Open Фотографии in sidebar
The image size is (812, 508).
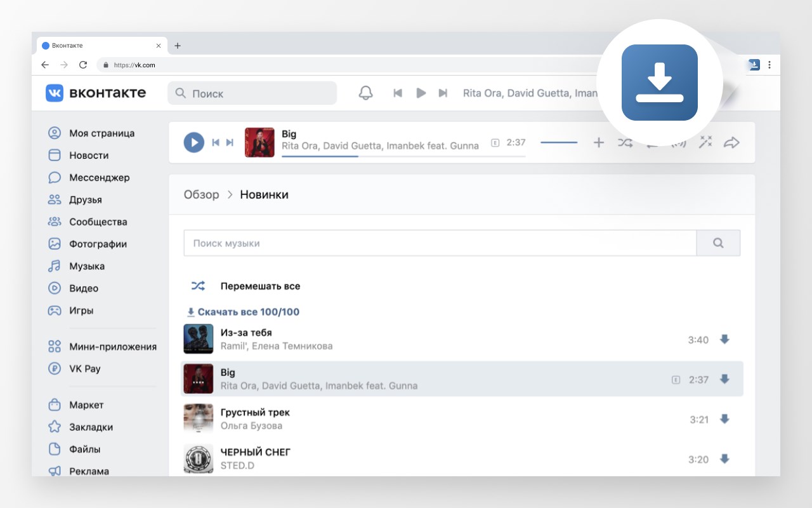88,244
